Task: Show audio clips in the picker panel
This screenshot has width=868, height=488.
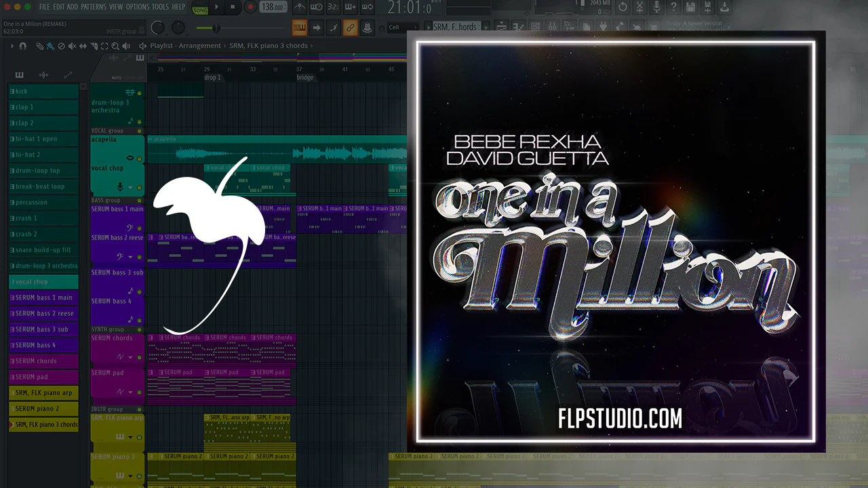Action: coord(43,75)
